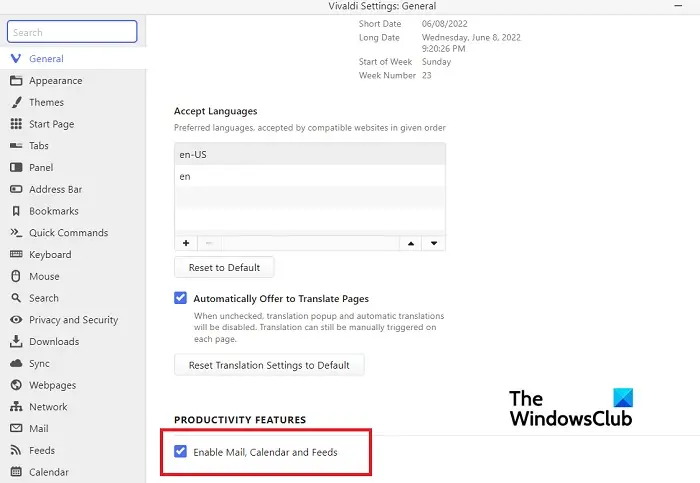The width and height of the screenshot is (700, 483).
Task: Click the Vivaldi logo icon beside General
Action: 16,58
